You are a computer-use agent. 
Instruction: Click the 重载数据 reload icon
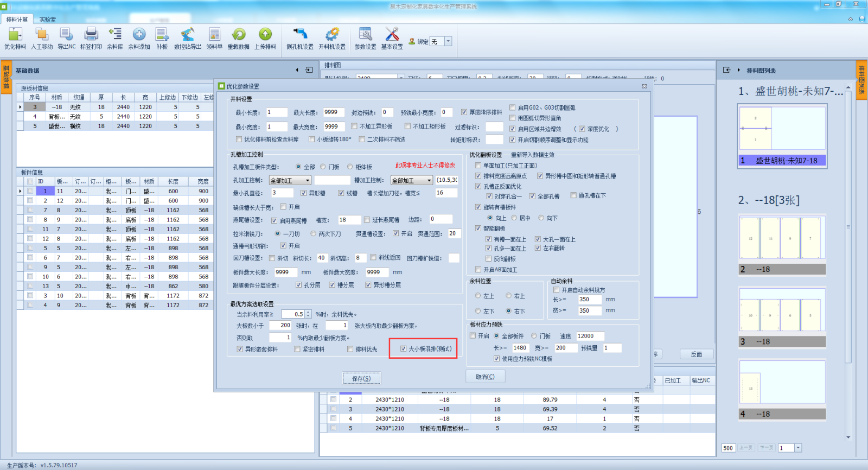coord(238,35)
